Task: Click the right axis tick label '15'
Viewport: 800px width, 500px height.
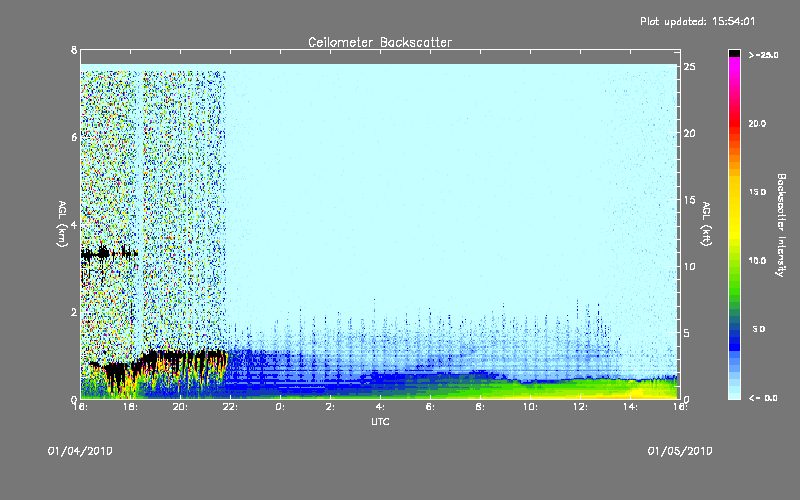Action: [689, 200]
